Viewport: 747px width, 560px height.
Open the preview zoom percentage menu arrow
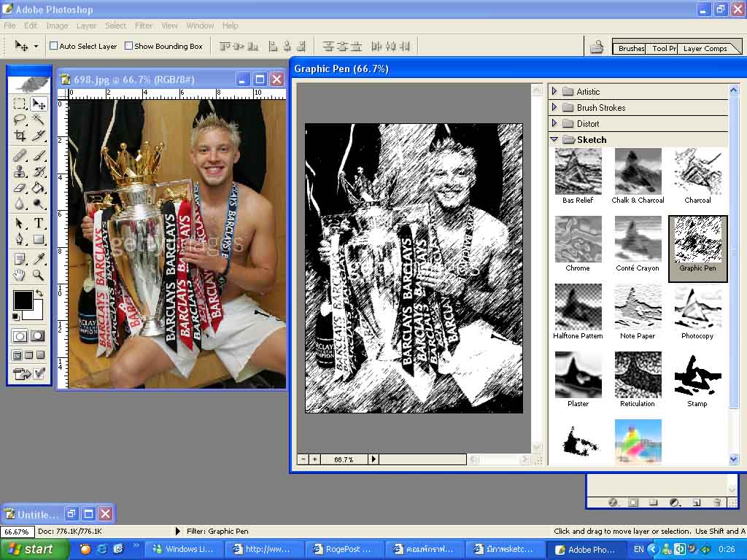(x=373, y=459)
